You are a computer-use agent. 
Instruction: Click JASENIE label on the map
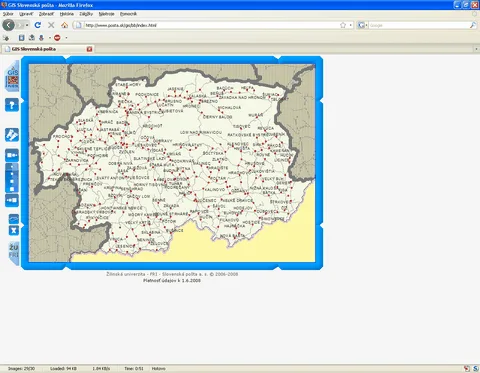coord(175,89)
